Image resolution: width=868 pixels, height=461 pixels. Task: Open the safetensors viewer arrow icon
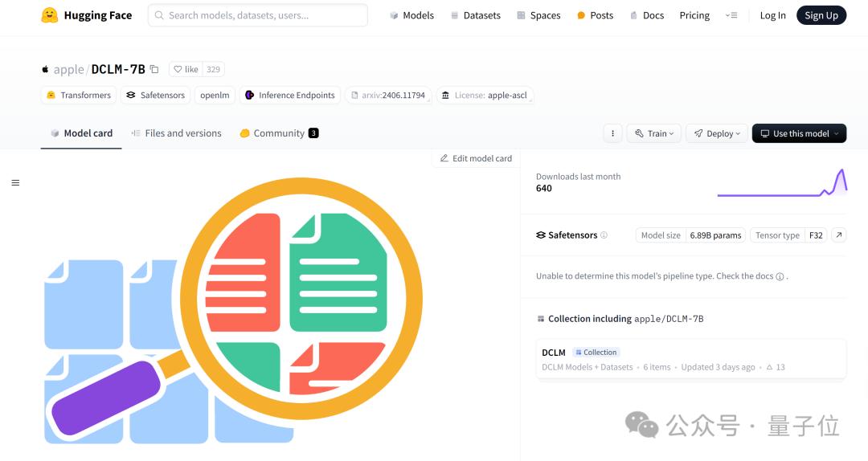pos(838,235)
